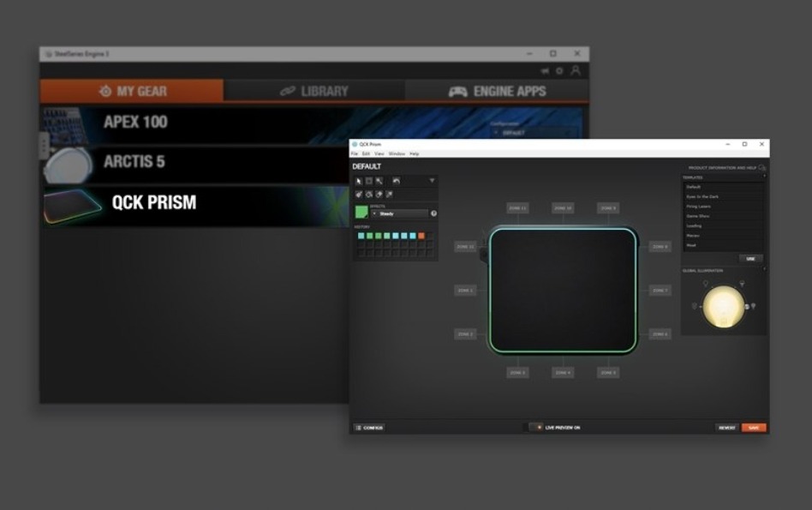The height and width of the screenshot is (510, 812).
Task: Adjust the global illumination brightness dial
Action: 723,306
